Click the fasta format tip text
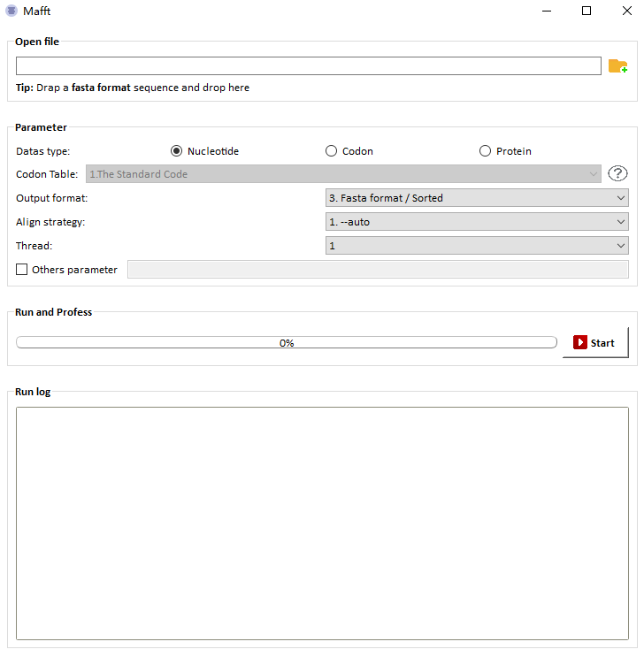The width and height of the screenshot is (644, 657). 133,88
